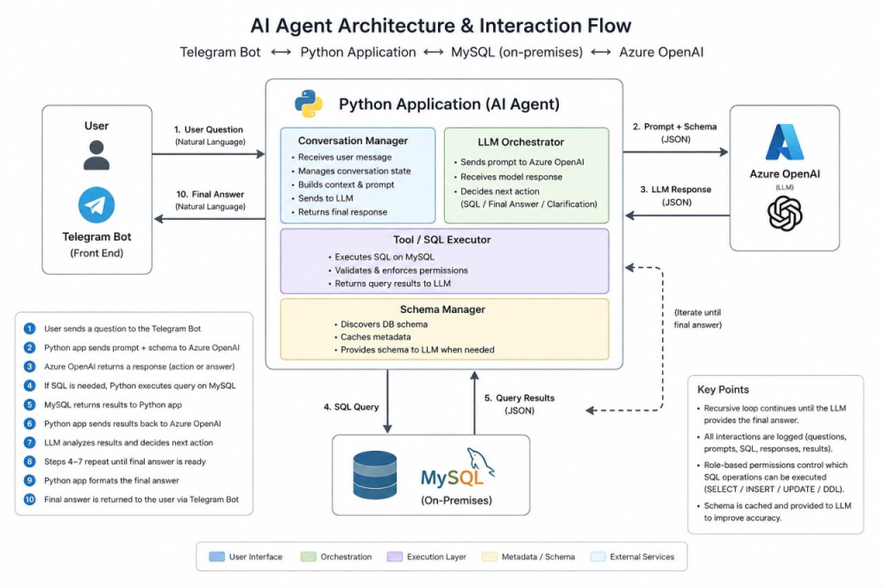Viewport: 883px width, 588px height.
Task: Click 'User sends a question to the Telegram Bot'
Action: point(122,328)
